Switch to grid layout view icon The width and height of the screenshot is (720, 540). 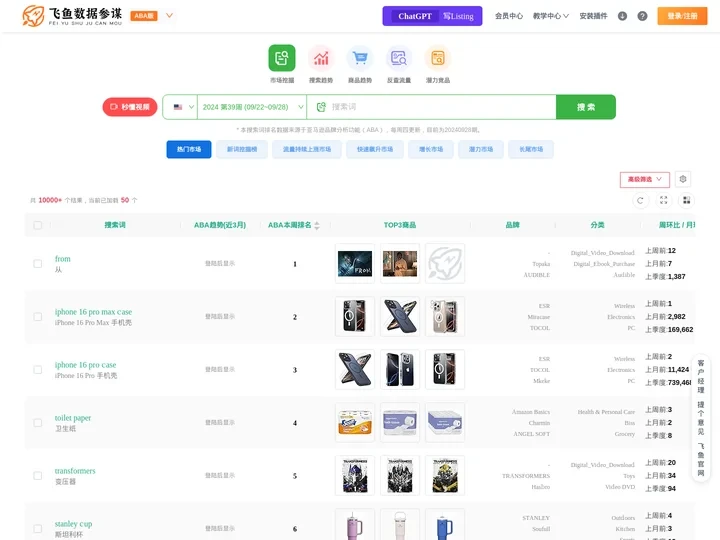coord(686,200)
